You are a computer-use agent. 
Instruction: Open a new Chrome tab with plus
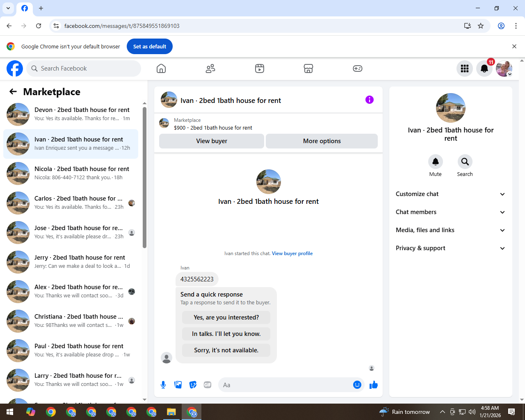coord(41,8)
